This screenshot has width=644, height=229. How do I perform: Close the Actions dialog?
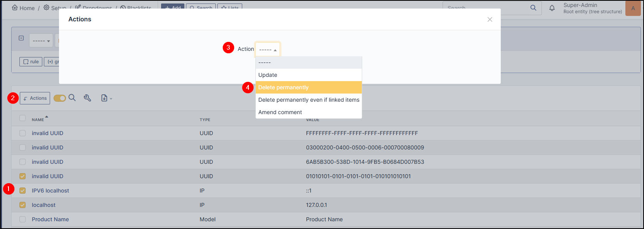tap(490, 19)
